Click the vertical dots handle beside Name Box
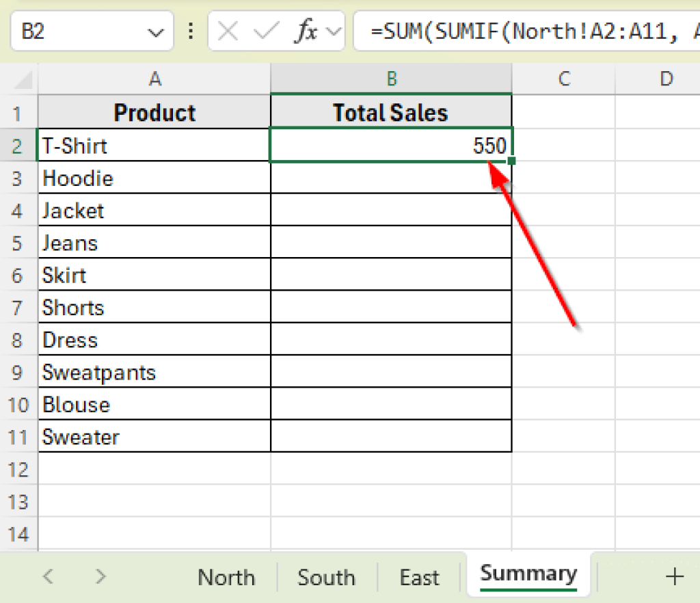 [190, 31]
